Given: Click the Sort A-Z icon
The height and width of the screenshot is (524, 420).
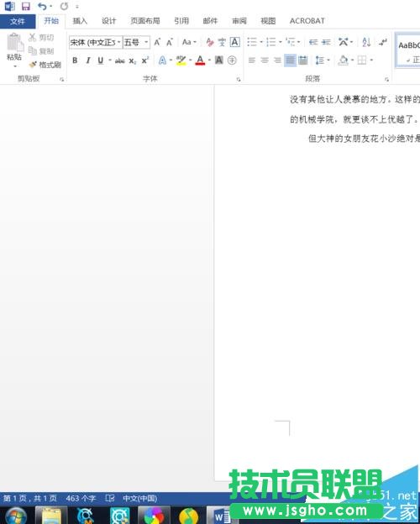Looking at the screenshot, I should pos(366,42).
